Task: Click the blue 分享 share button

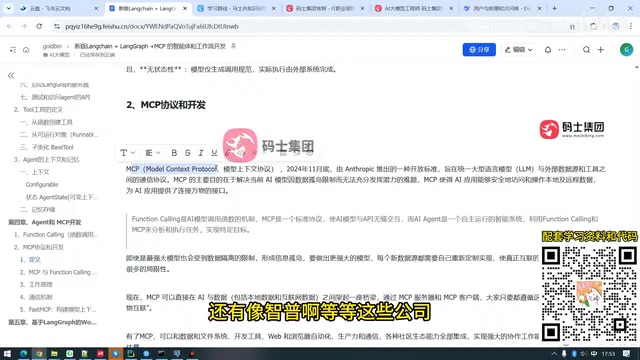Action: click(x=479, y=49)
